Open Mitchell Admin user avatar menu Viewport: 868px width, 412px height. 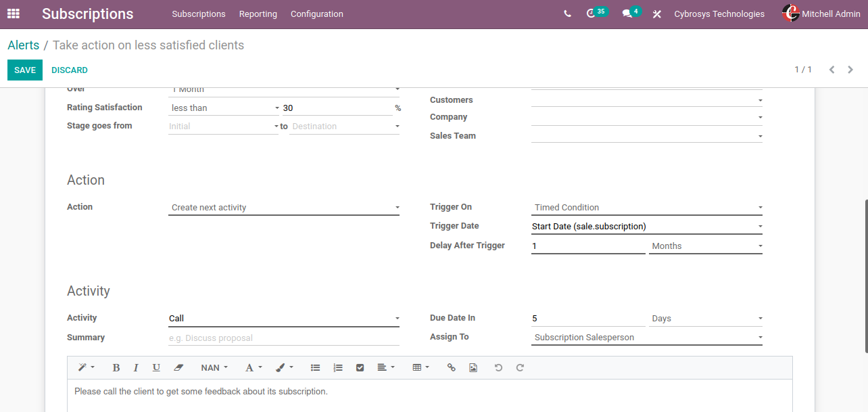coord(821,14)
